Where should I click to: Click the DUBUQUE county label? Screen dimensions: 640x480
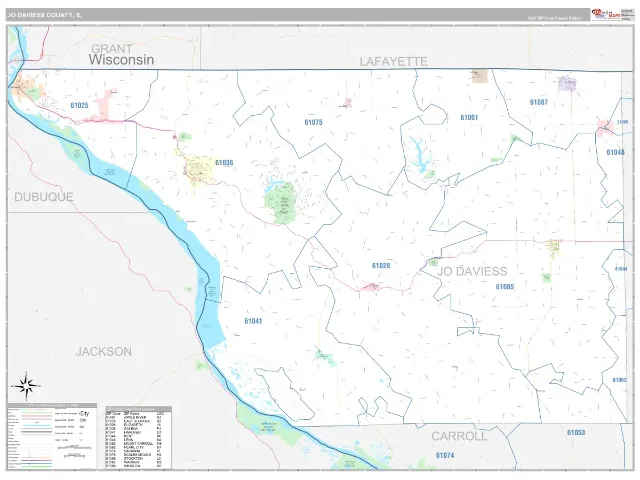(x=44, y=197)
